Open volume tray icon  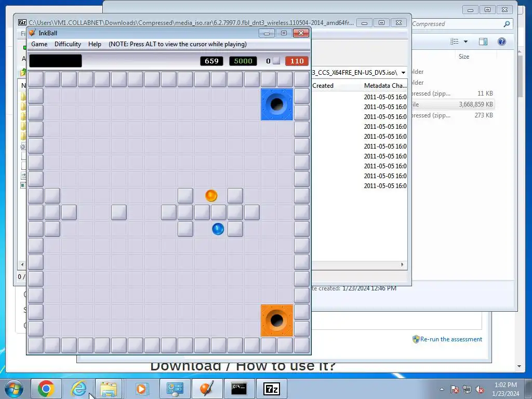(480, 389)
